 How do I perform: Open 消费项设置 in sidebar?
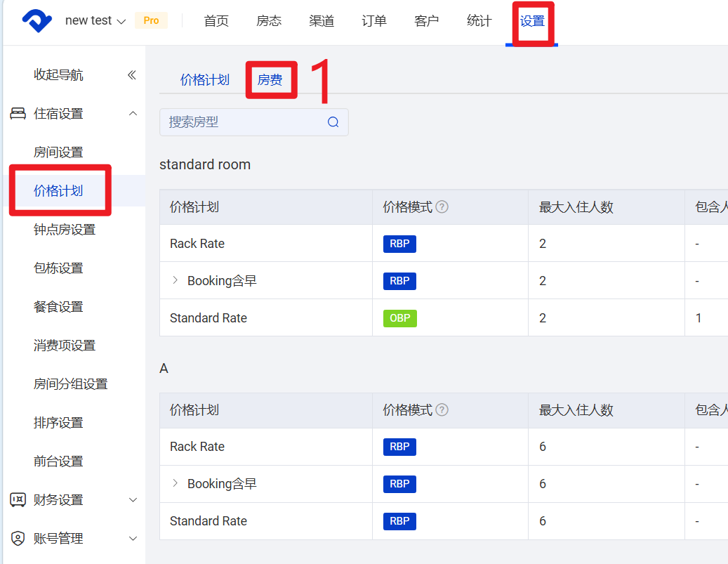click(64, 345)
